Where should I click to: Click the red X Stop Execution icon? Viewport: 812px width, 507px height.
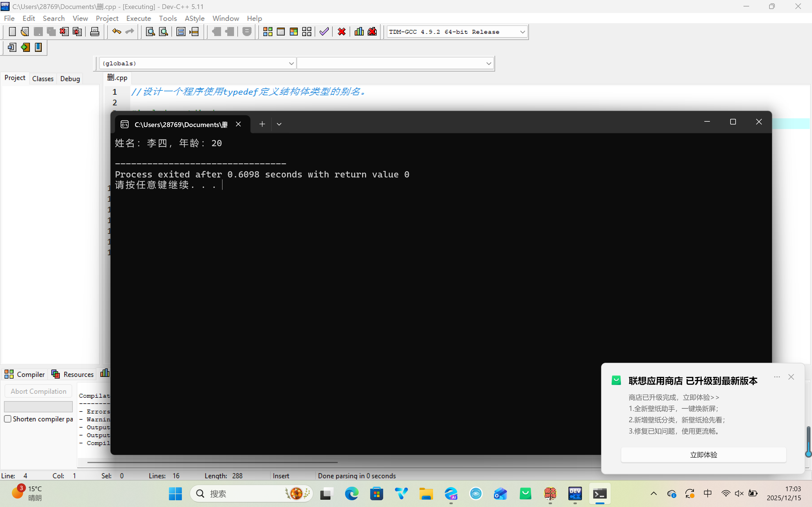[x=342, y=32]
